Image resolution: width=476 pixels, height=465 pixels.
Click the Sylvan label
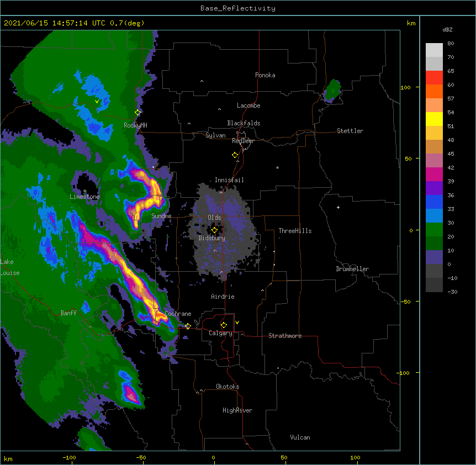pos(215,135)
